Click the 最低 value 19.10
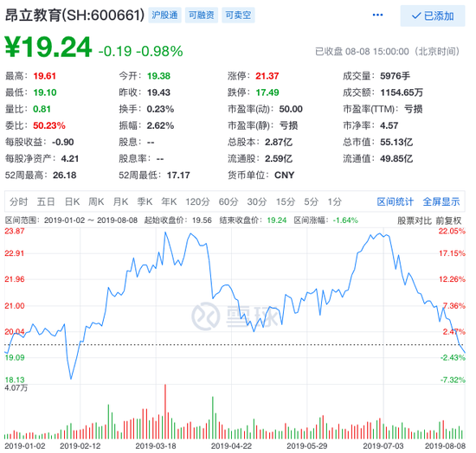 tap(45, 93)
